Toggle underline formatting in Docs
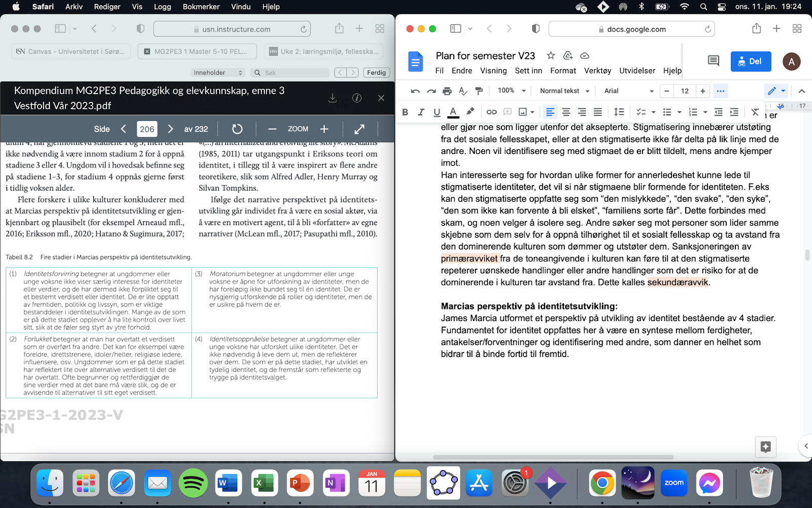The height and width of the screenshot is (508, 812). point(437,112)
